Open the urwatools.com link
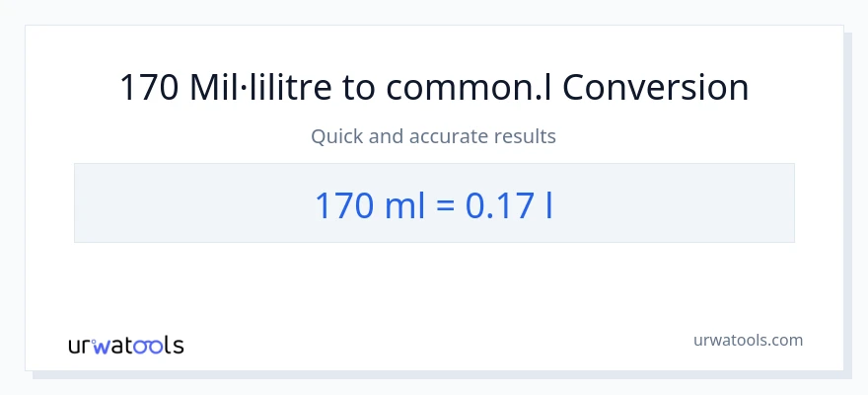868x395 pixels. pos(747,340)
